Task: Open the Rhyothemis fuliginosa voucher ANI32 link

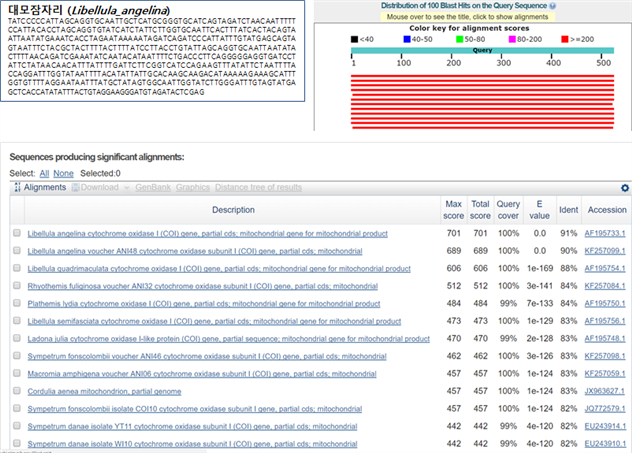Action: [x=202, y=286]
